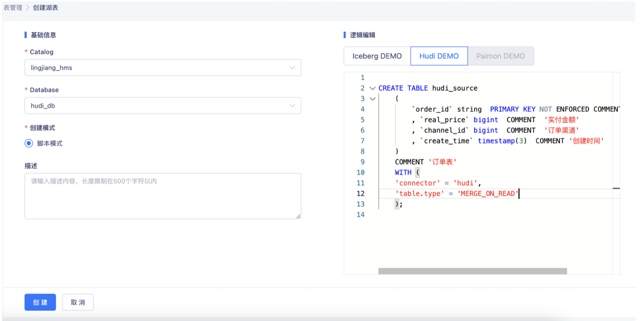The image size is (644, 321).
Task: Click the horizontal scrollbar of code editor
Action: pyautogui.click(x=472, y=271)
